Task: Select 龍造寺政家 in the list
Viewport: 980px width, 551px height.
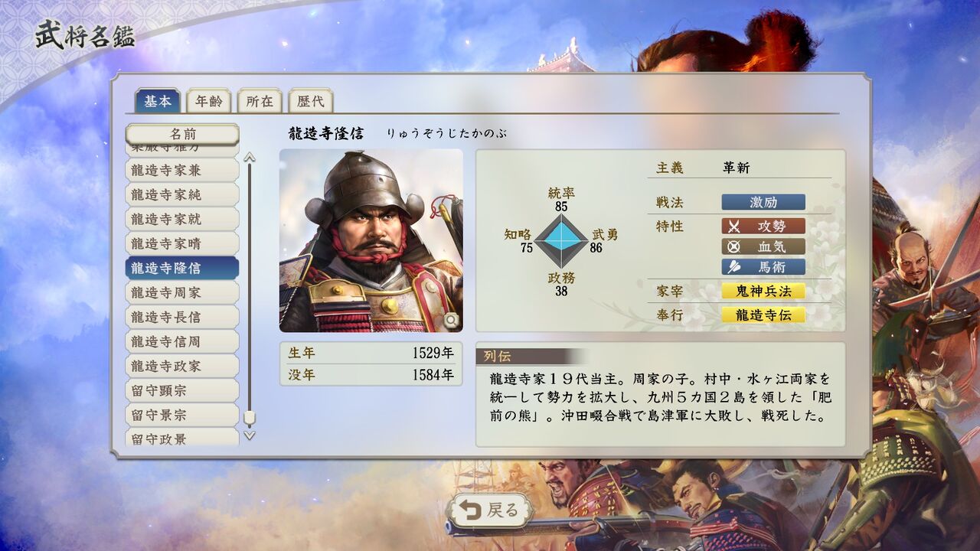Action: pyautogui.click(x=182, y=366)
